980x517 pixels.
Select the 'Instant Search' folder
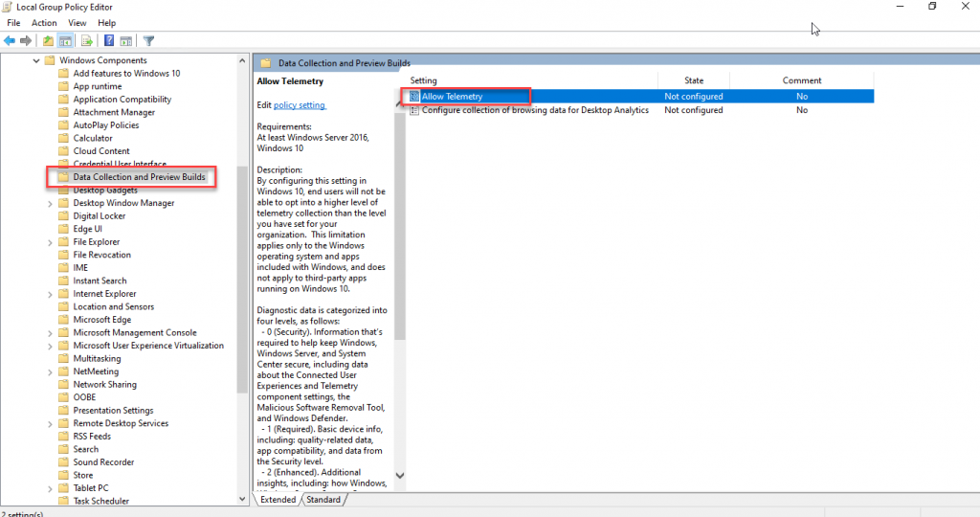pyautogui.click(x=100, y=281)
